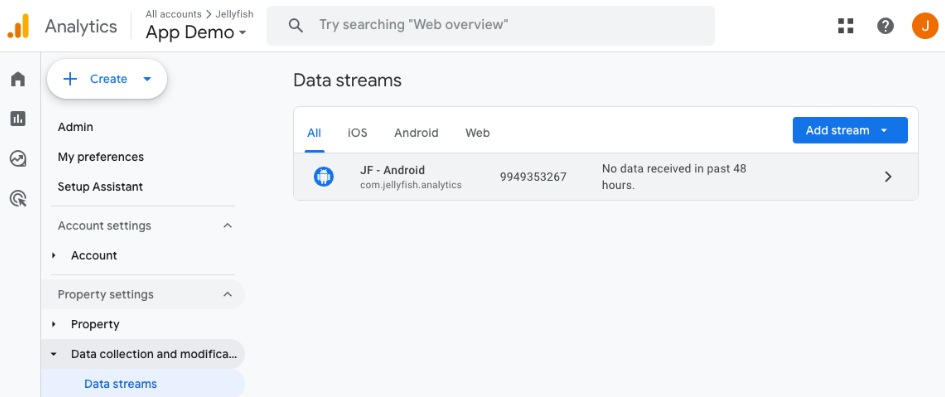Focus the search input field

click(491, 25)
